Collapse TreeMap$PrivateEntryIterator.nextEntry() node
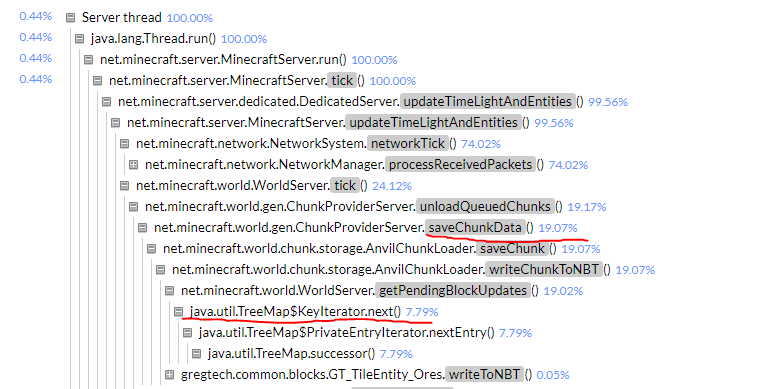 [x=187, y=333]
